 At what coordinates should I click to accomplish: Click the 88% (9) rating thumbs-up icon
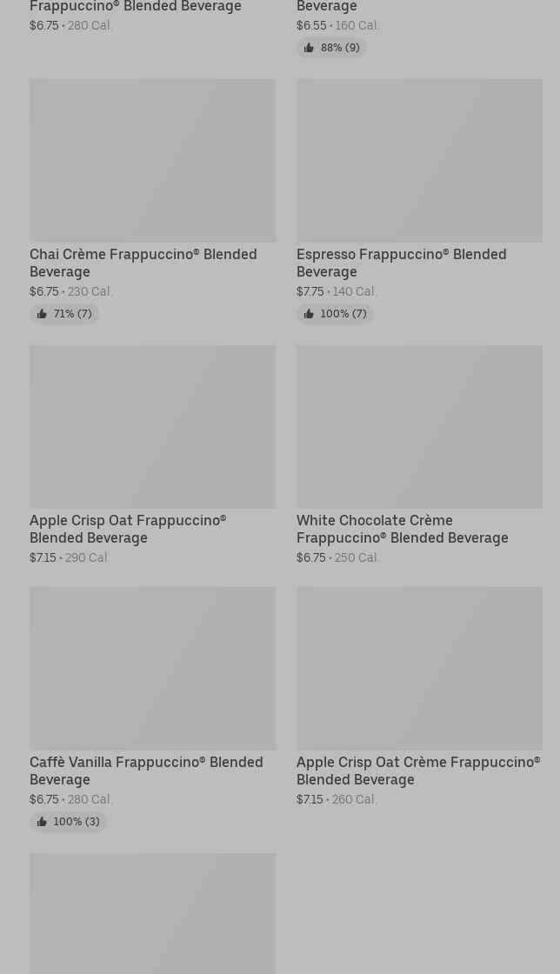click(x=309, y=48)
